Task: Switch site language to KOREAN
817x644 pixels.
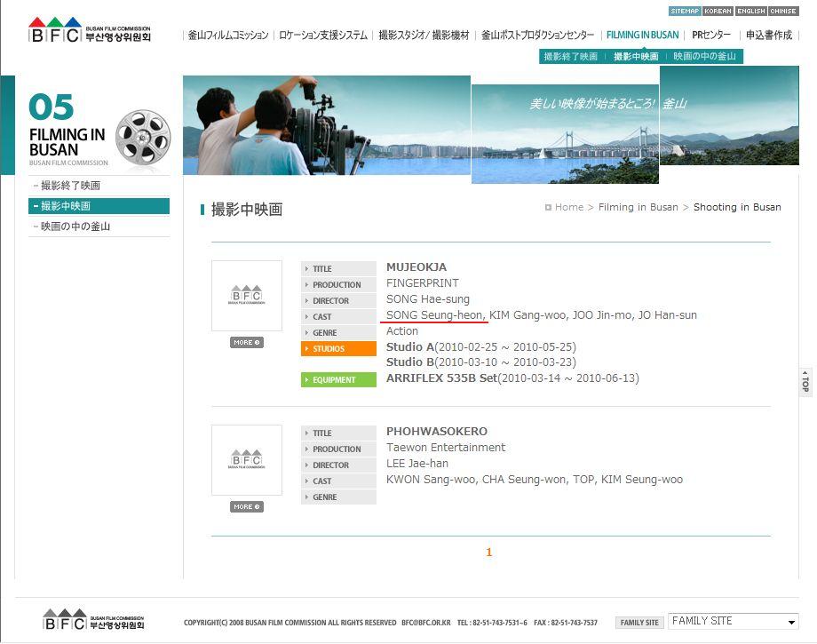Action: pos(718,11)
